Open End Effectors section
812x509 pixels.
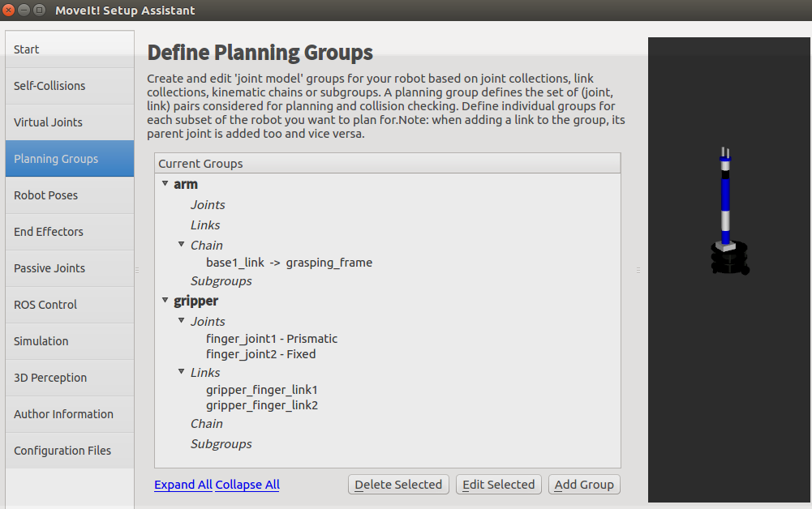tap(70, 232)
